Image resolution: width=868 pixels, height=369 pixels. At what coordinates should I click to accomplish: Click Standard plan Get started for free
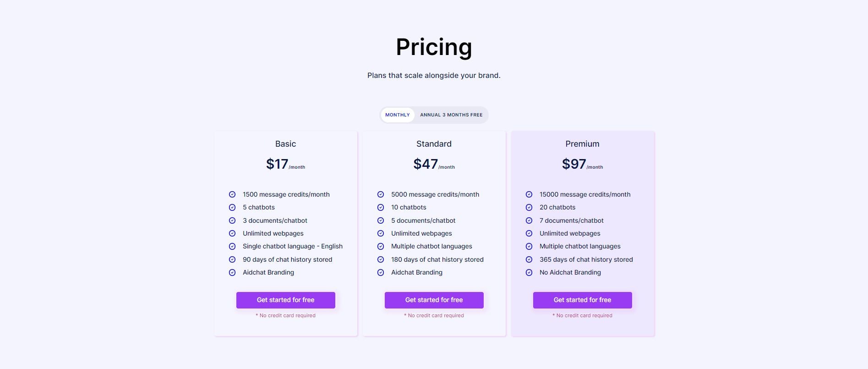tap(434, 300)
